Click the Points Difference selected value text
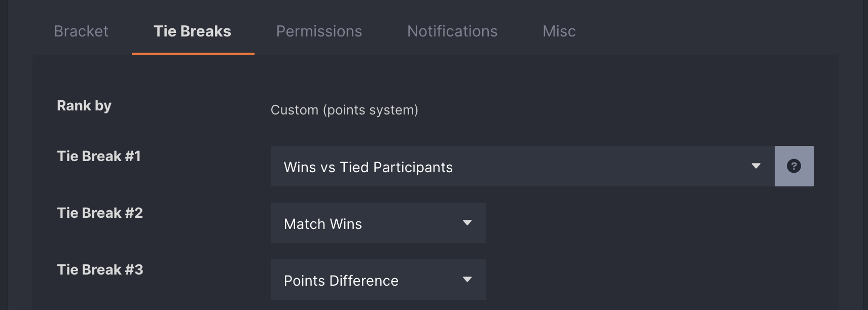The image size is (868, 310). [x=341, y=281]
